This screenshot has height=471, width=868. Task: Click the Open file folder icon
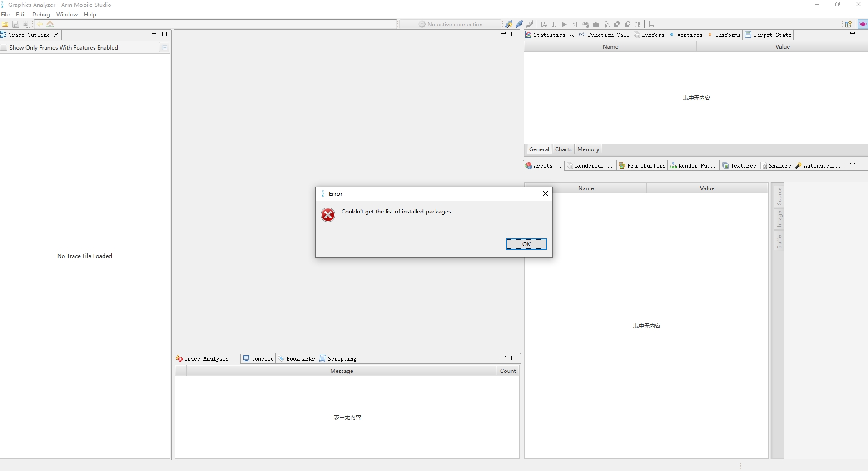tap(5, 25)
